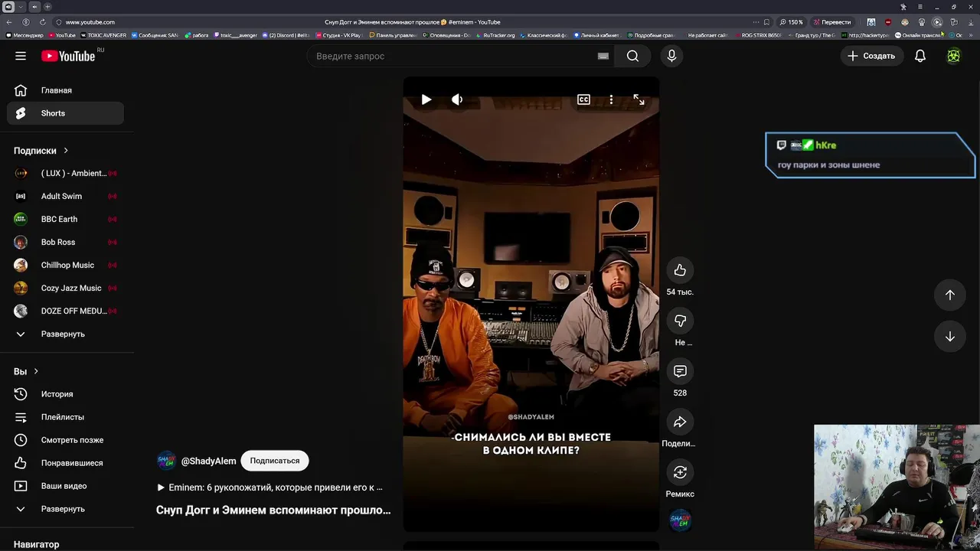The image size is (980, 551).
Task: Subscribe to the @ShadyAlem channel
Action: pyautogui.click(x=275, y=461)
